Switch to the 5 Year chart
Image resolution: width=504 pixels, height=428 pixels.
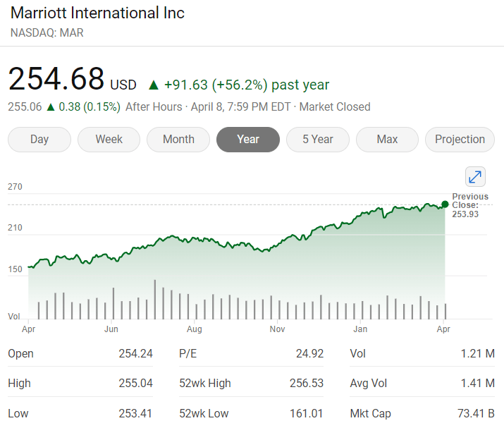tap(317, 140)
